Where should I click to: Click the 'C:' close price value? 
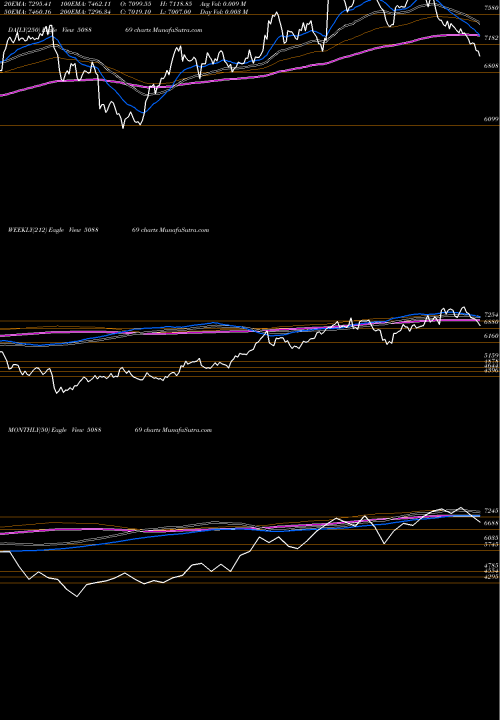pos(136,11)
